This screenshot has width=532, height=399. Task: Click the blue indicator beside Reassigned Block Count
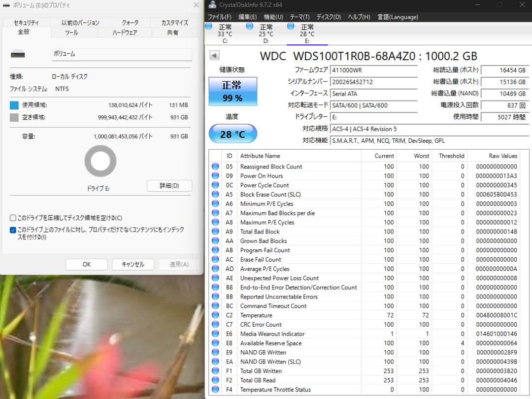(215, 166)
